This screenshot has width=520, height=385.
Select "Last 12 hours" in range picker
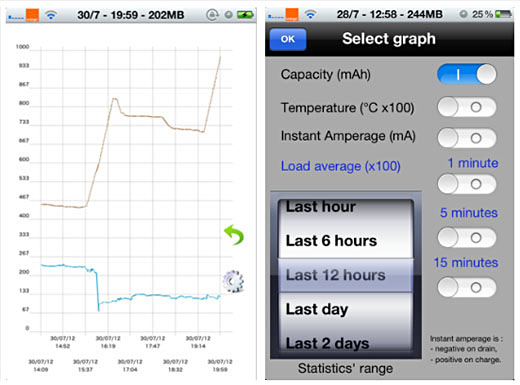point(346,275)
